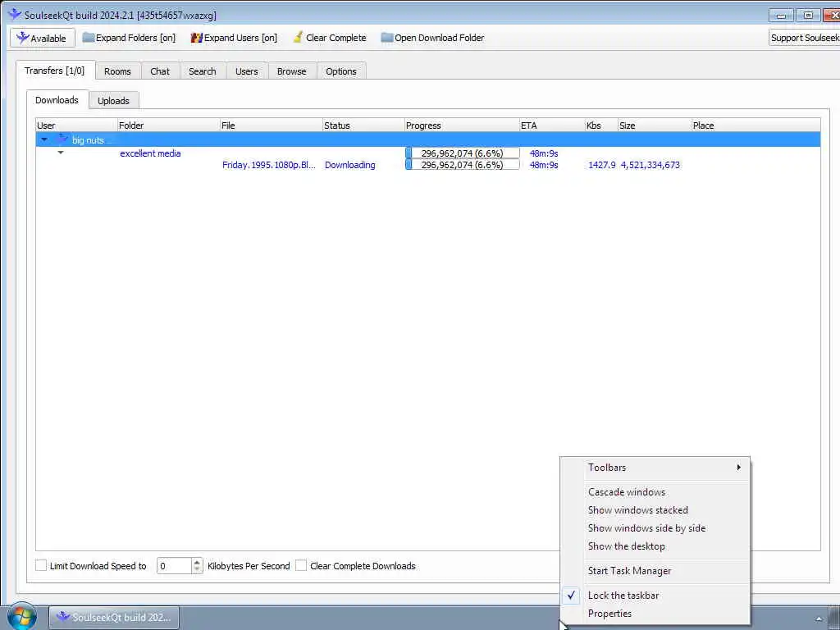Click the Expand Users [on] button
The width and height of the screenshot is (840, 630).
click(x=234, y=38)
